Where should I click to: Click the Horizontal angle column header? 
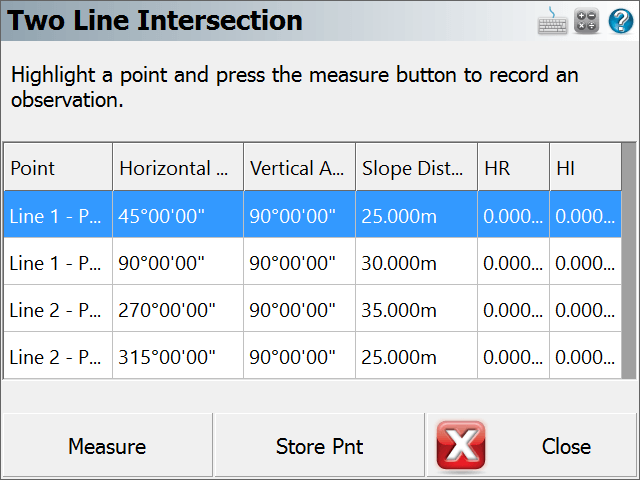click(178, 167)
